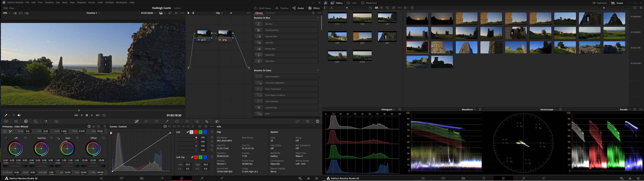Screen dimensions: 644x181
Task: Open the Power Window palette
Action: (177, 122)
